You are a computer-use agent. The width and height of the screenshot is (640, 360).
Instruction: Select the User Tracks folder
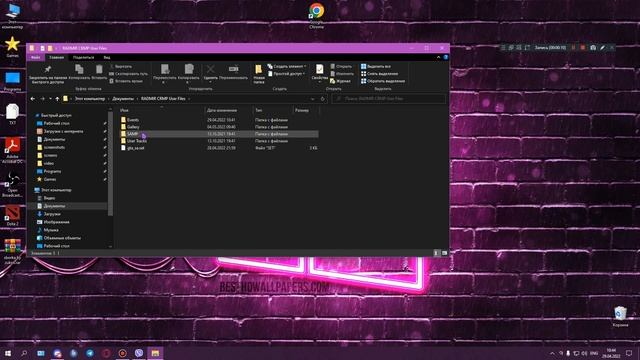click(137, 141)
